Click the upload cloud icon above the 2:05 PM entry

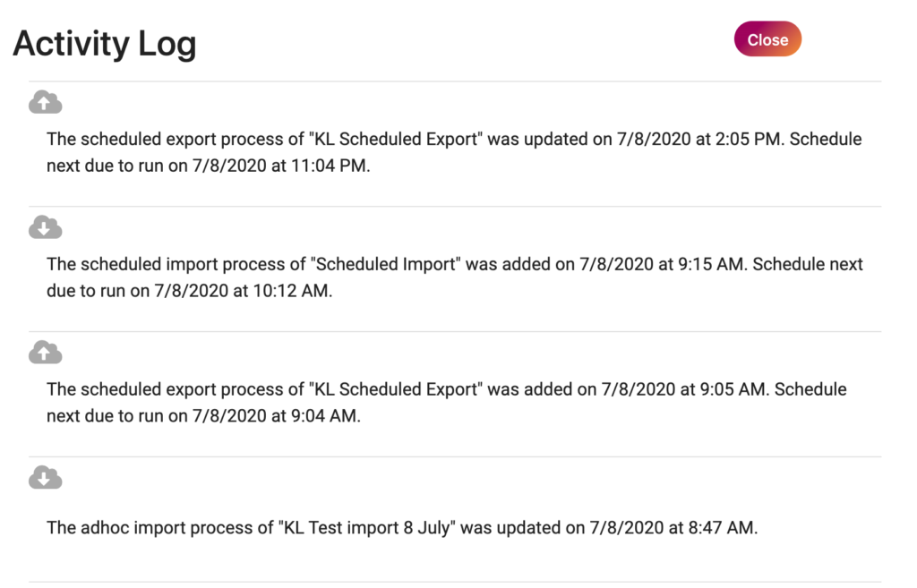point(45,102)
